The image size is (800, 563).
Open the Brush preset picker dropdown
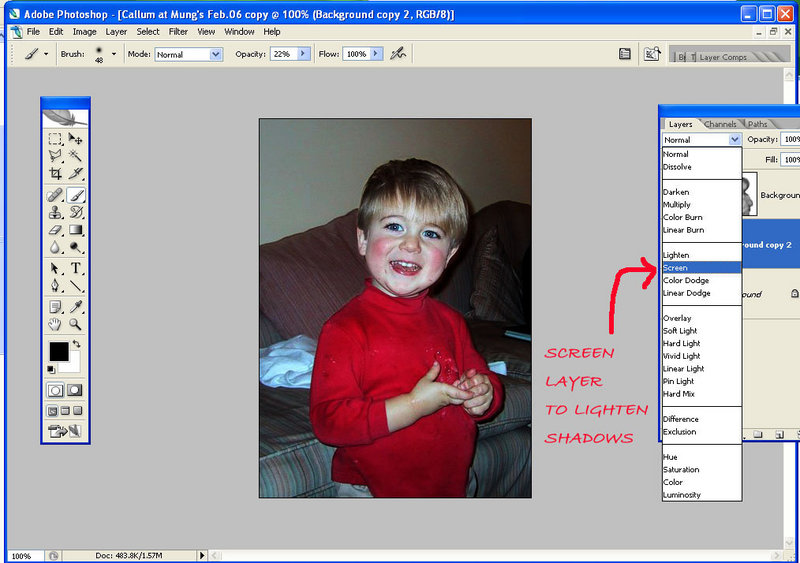pos(114,54)
